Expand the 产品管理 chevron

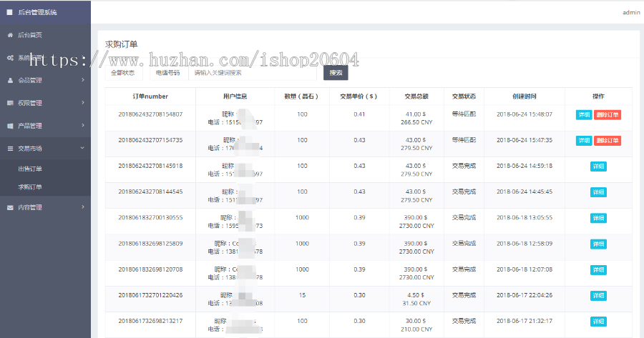click(83, 125)
